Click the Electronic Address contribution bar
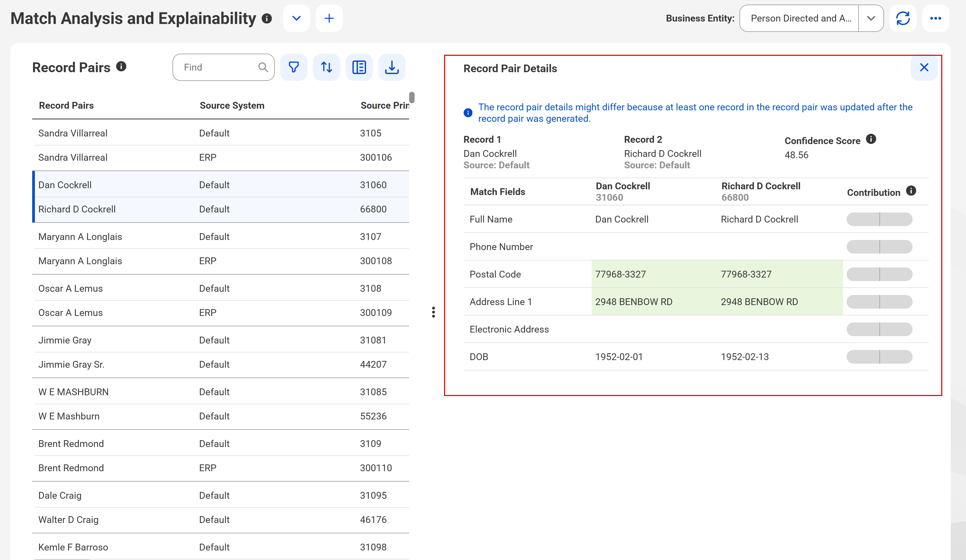Image resolution: width=966 pixels, height=560 pixels. click(879, 329)
